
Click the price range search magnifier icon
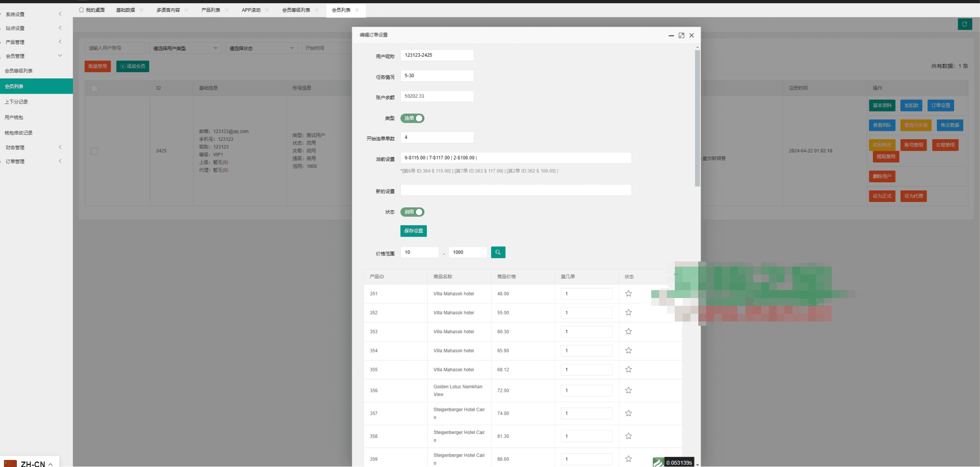point(498,252)
